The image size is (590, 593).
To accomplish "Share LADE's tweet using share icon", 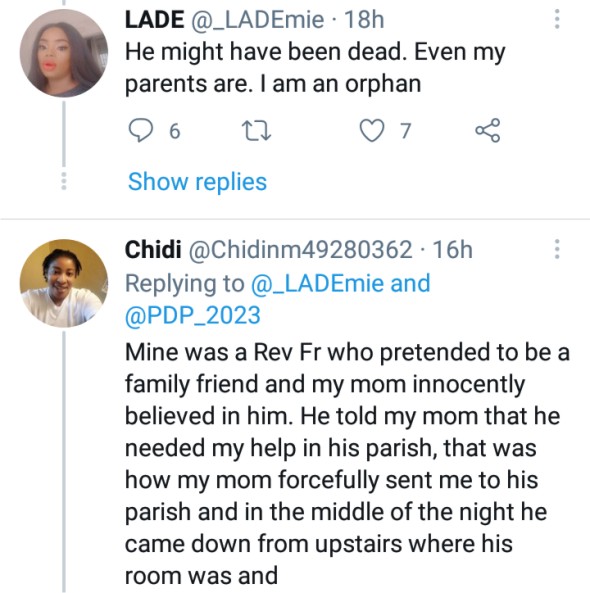I will [488, 130].
